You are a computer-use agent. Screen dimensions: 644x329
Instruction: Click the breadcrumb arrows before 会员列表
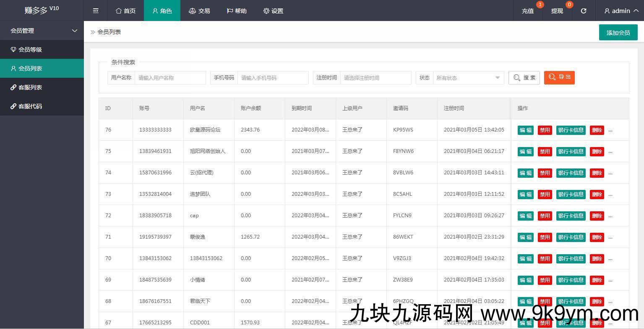coord(93,32)
